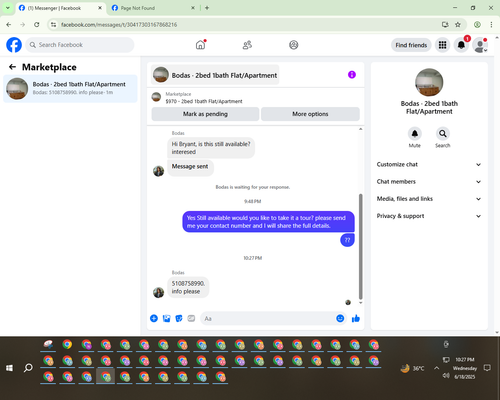Click the 'Yes Still available' message bubble
Viewport: 500px width, 400px height.
point(268,222)
